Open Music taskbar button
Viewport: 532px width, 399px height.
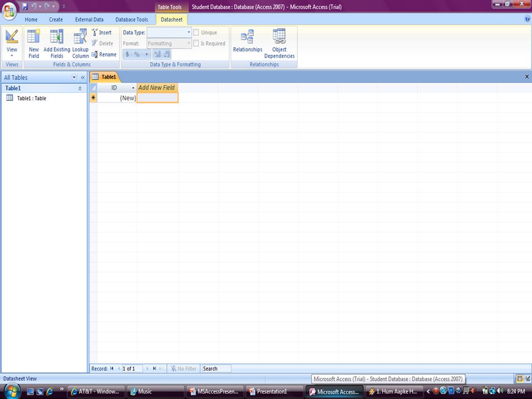pos(155,392)
